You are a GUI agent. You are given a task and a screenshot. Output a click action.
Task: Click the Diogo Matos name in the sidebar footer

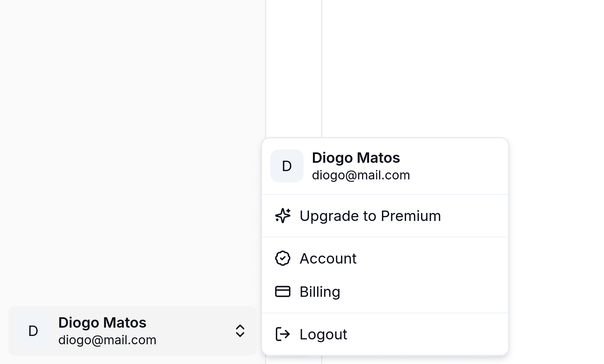click(102, 323)
